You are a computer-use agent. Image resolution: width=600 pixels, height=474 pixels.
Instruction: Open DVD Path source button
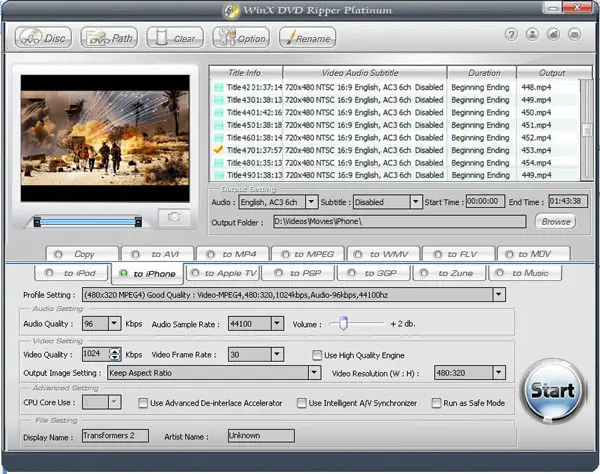pyautogui.click(x=107, y=38)
